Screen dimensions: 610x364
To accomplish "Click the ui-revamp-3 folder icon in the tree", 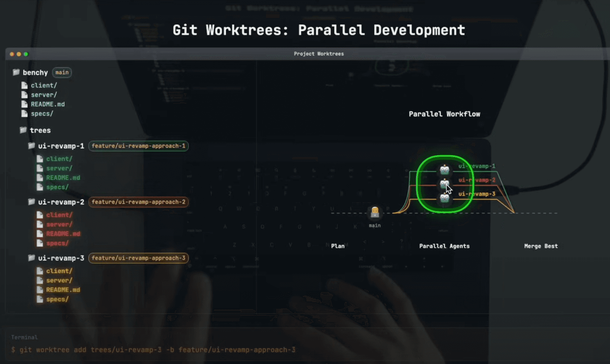I will click(x=32, y=258).
